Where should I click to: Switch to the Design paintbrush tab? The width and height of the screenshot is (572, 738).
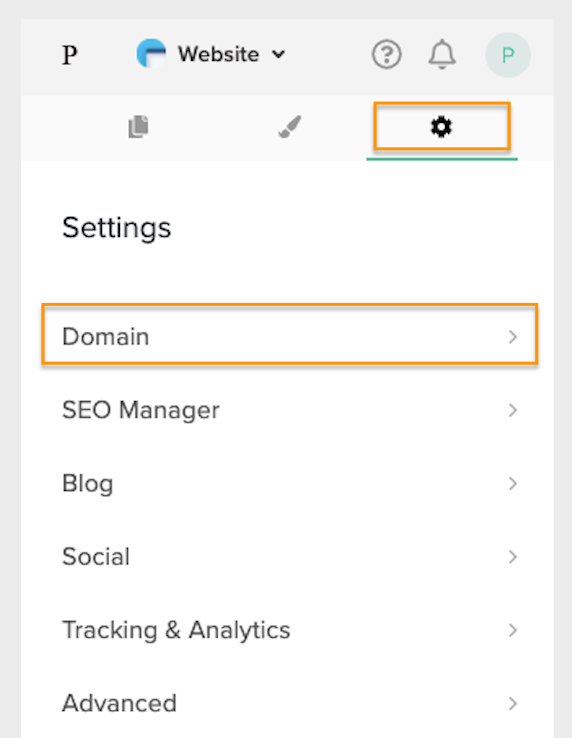(x=290, y=127)
